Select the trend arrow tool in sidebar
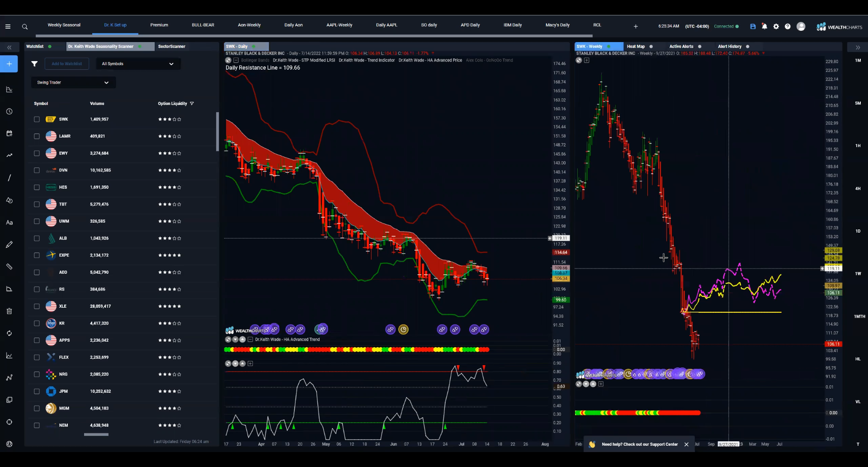The width and height of the screenshot is (868, 467). pos(9,155)
